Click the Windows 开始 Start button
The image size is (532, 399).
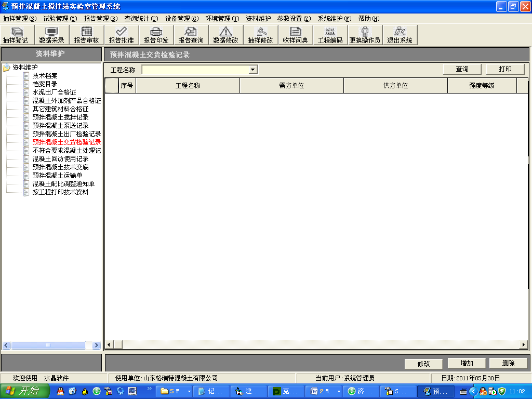point(23,391)
